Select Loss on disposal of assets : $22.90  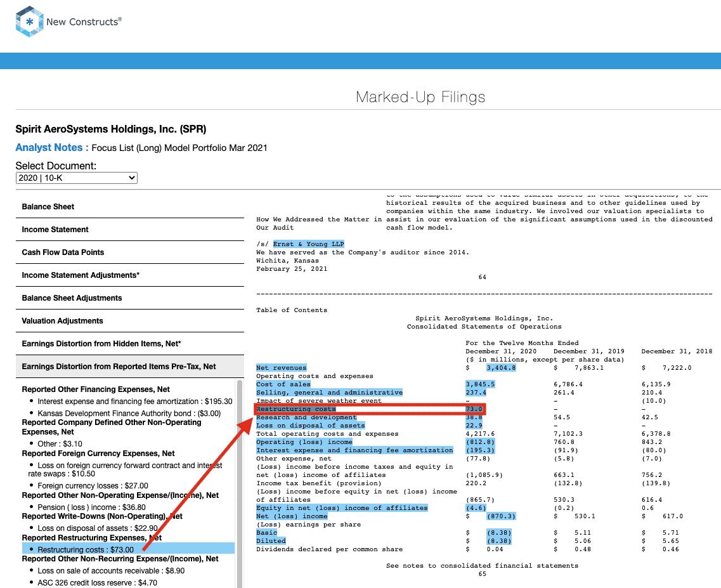(98, 528)
